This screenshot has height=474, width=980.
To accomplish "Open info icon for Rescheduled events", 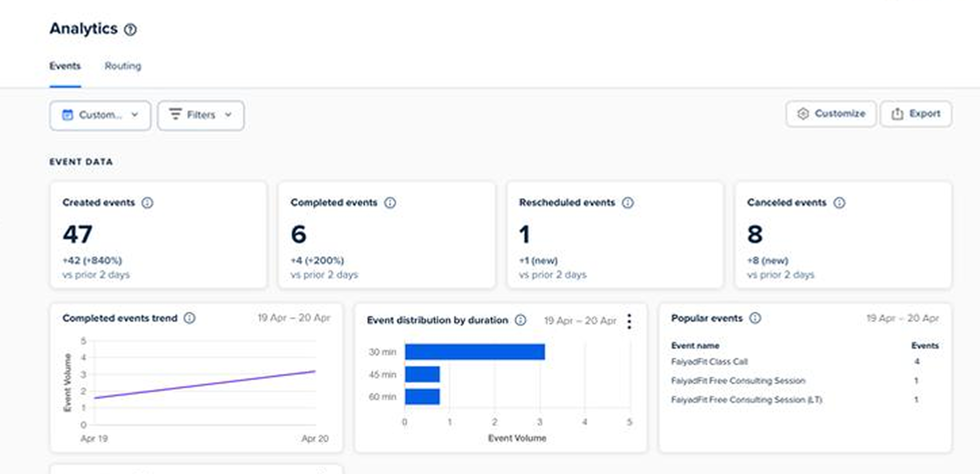I will point(628,203).
